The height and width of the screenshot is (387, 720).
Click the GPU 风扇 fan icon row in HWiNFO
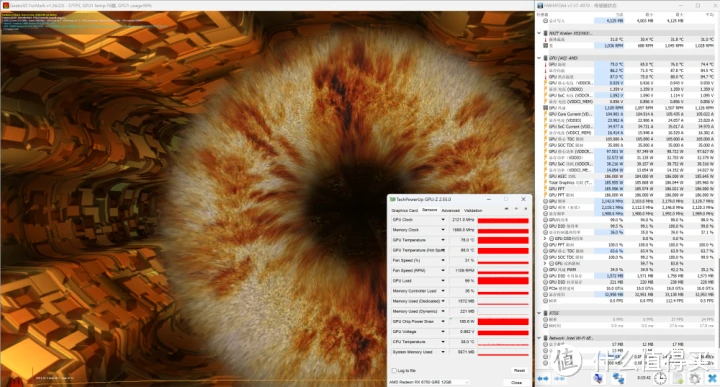tap(546, 108)
